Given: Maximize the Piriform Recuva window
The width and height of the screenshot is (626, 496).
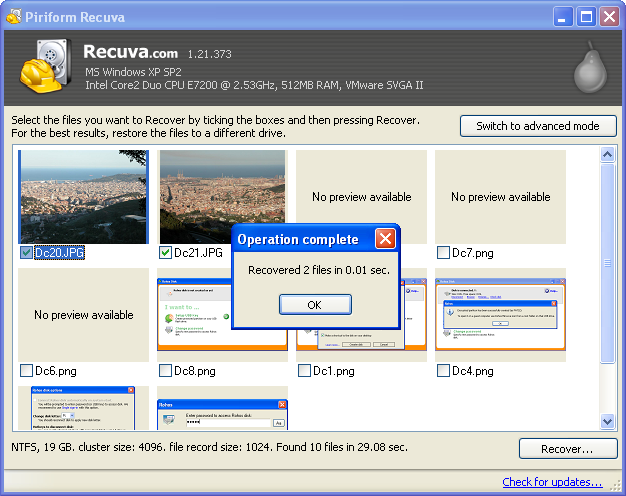Looking at the screenshot, I should (586, 17).
